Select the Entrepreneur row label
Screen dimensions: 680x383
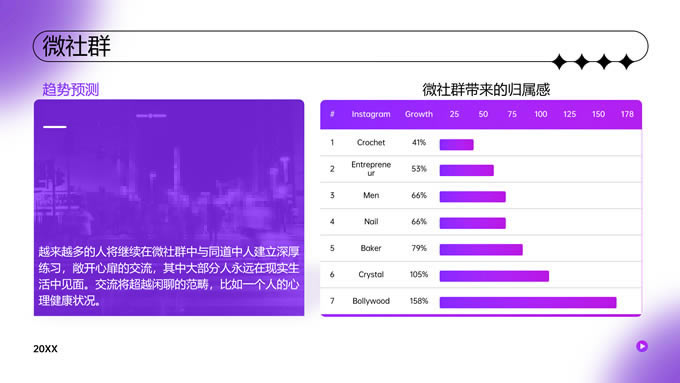point(371,169)
